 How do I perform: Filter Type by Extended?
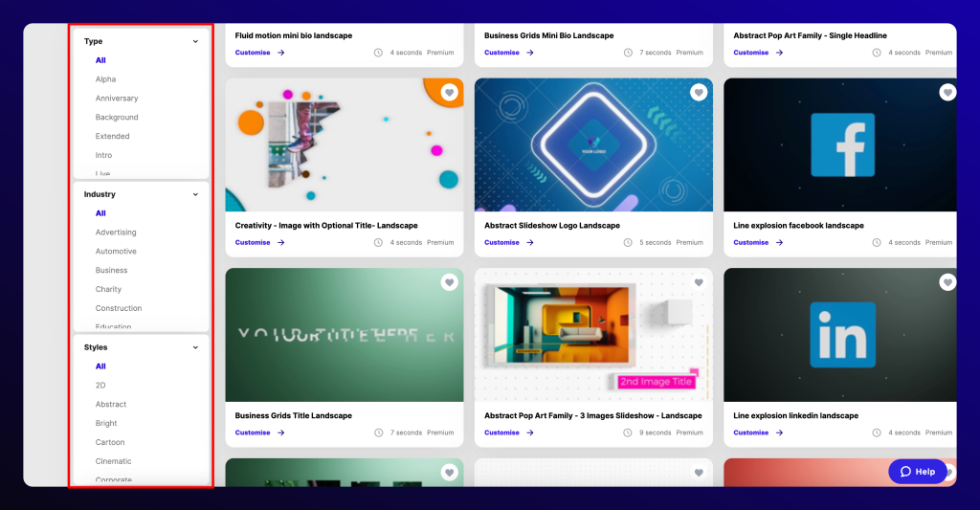coord(113,136)
